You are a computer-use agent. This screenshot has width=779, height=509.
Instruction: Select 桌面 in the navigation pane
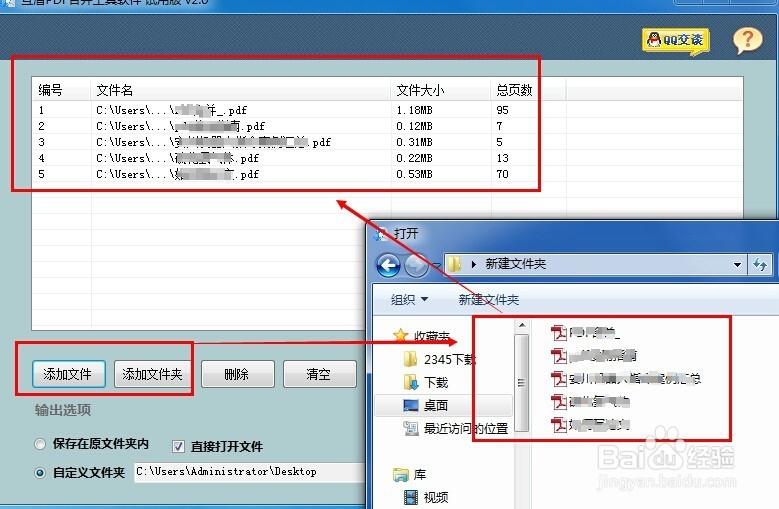pos(443,406)
